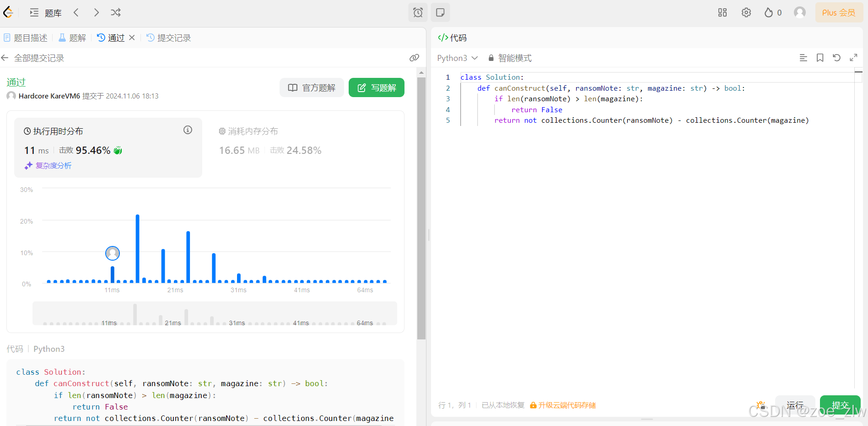Format code lines icon
The width and height of the screenshot is (868, 426).
[x=803, y=58]
